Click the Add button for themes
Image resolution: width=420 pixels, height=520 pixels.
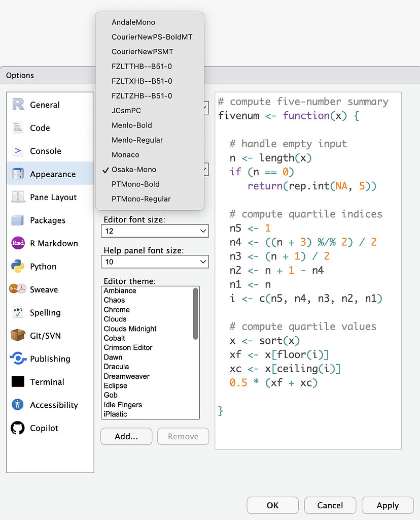pos(126,436)
